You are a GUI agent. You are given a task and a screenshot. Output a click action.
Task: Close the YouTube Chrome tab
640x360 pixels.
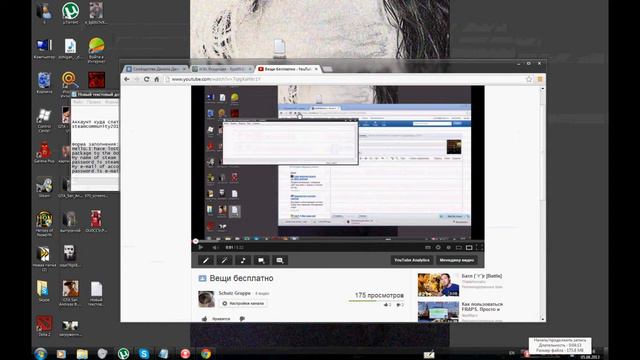[316, 69]
